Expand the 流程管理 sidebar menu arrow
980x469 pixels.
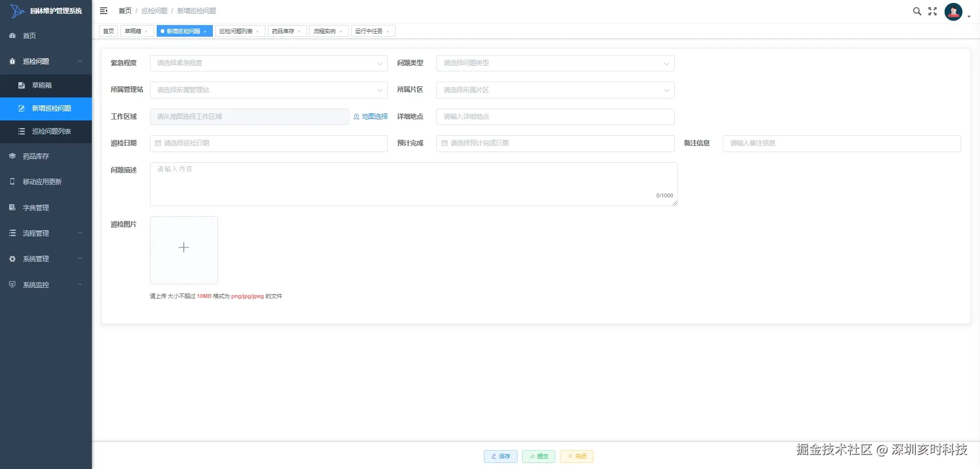(x=80, y=233)
